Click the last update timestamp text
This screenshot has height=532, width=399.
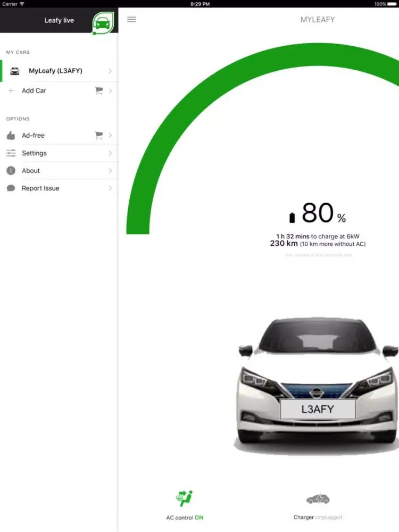pos(318,255)
